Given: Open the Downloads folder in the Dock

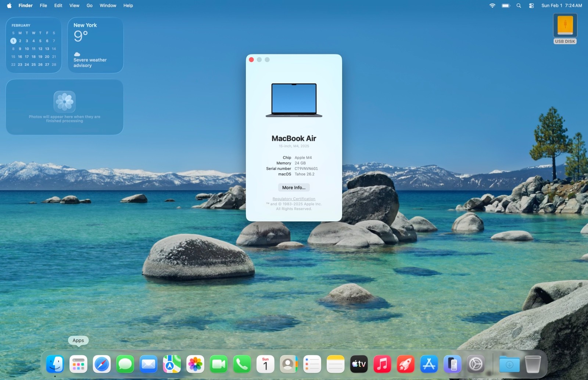Looking at the screenshot, I should [509, 364].
